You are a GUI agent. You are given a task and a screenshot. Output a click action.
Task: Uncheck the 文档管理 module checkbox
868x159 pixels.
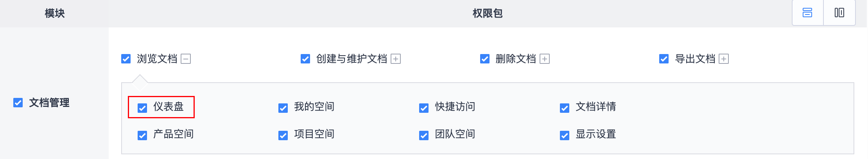point(18,103)
